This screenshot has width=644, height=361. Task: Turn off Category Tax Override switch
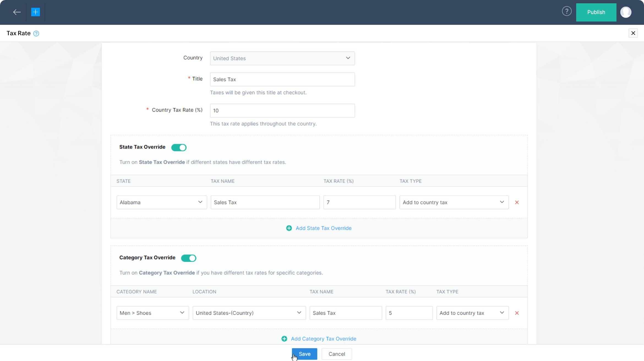point(189,258)
